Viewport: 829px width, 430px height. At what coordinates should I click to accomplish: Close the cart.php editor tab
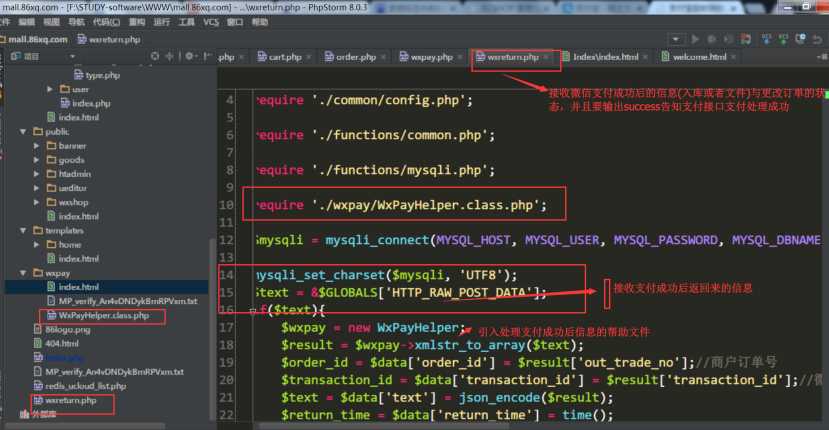(x=309, y=57)
